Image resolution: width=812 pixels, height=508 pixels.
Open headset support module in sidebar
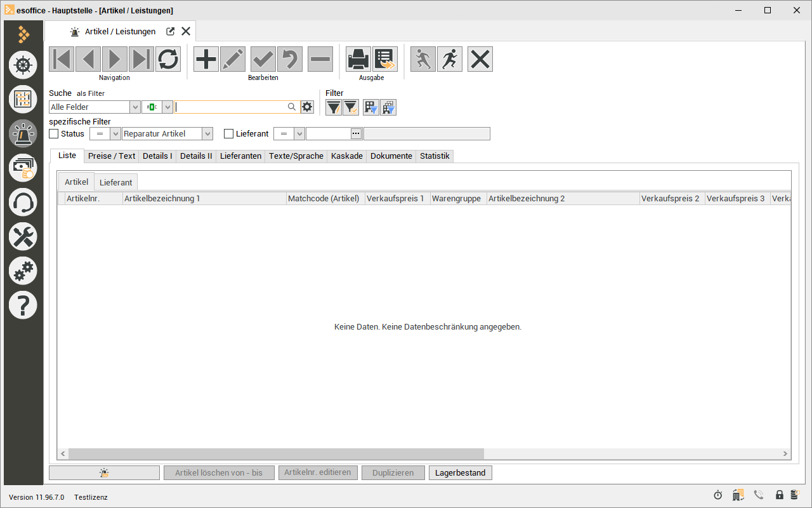click(23, 202)
